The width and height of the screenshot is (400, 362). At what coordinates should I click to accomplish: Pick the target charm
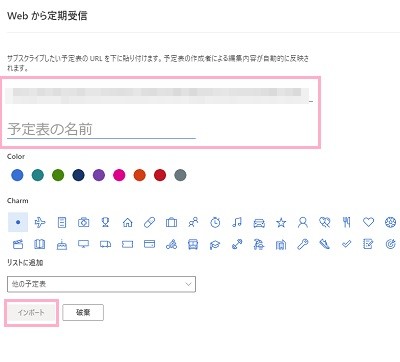pos(390,244)
